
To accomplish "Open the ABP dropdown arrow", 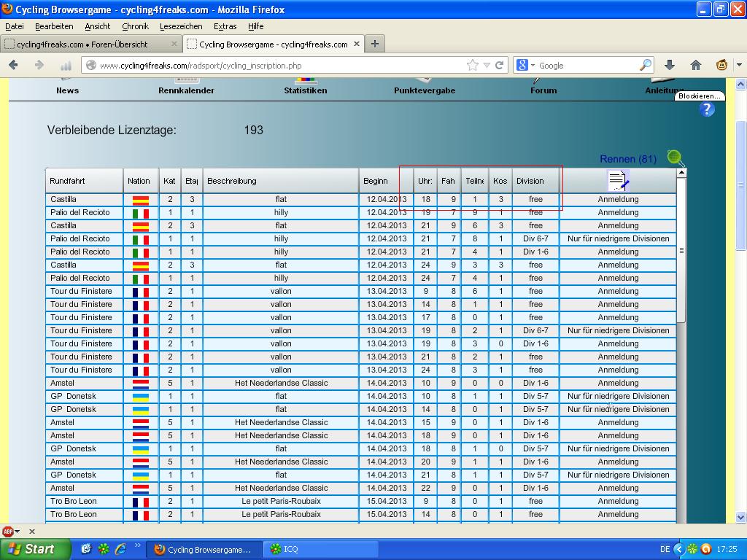I will tap(18, 532).
